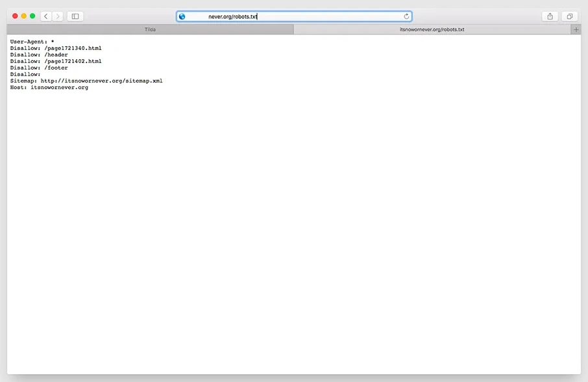Screen dimensions: 588x382
Task: Close the Safari window
Action: pos(16,16)
